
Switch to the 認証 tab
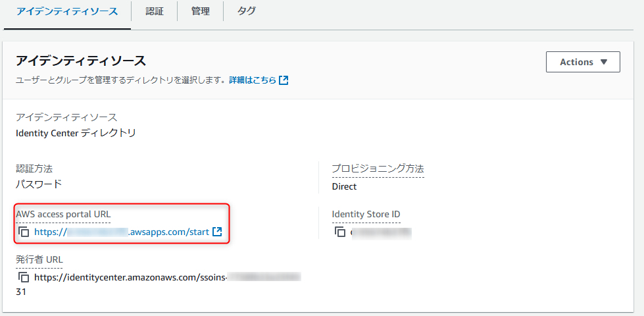coord(155,11)
